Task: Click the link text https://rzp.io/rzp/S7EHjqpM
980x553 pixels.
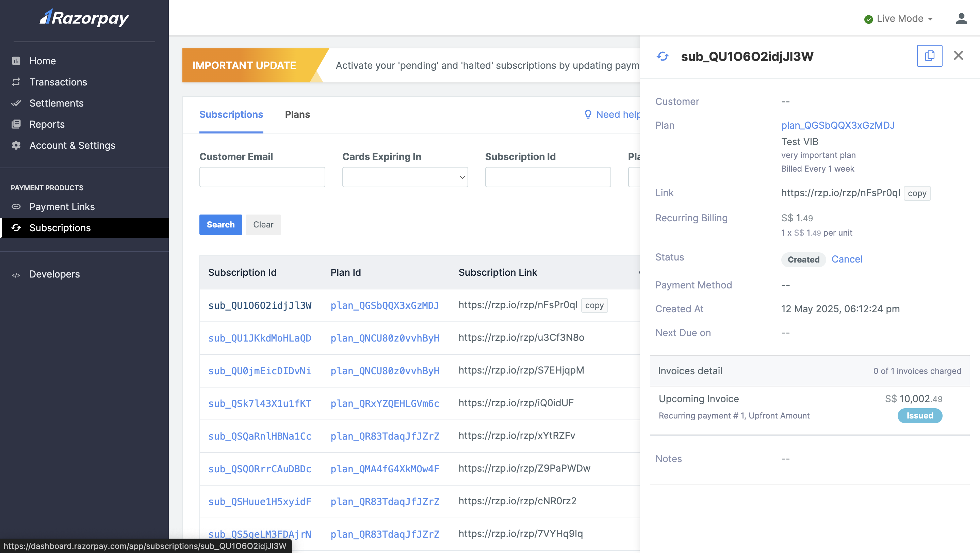Action: 521,370
